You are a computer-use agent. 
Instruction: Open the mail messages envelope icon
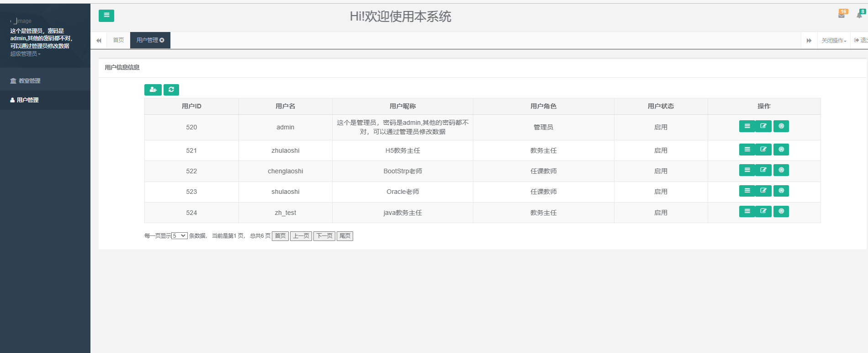(842, 15)
